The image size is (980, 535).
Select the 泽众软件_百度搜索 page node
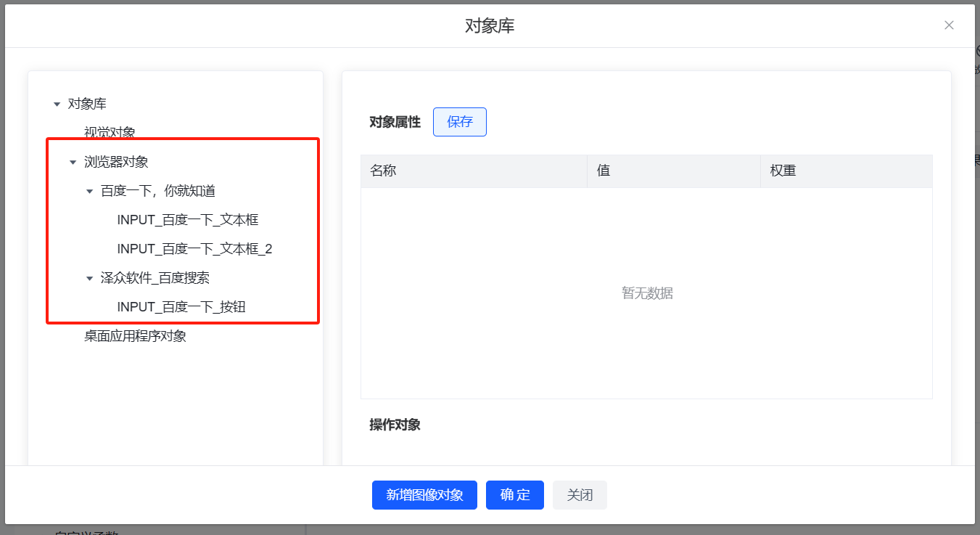155,278
